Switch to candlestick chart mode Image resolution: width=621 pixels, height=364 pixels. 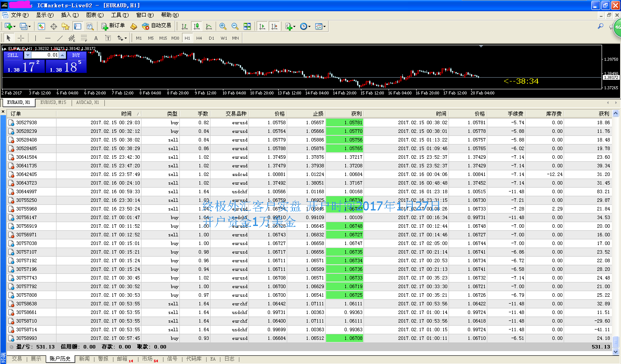(197, 26)
